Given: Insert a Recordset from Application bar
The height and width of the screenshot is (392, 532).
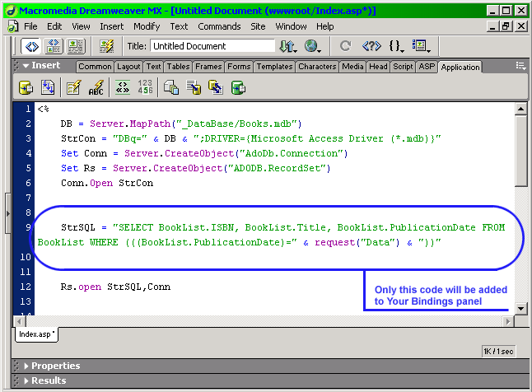Looking at the screenshot, I should pyautogui.click(x=26, y=87).
